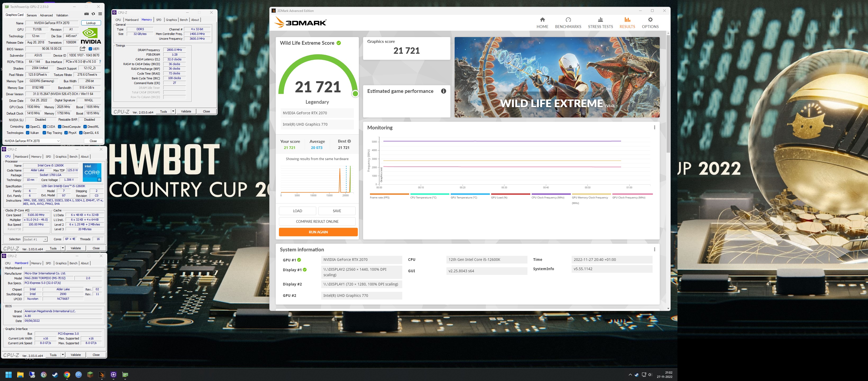
Task: Expand Tools dropdown arrow in CPU-Z CPU window
Action: coord(63,248)
